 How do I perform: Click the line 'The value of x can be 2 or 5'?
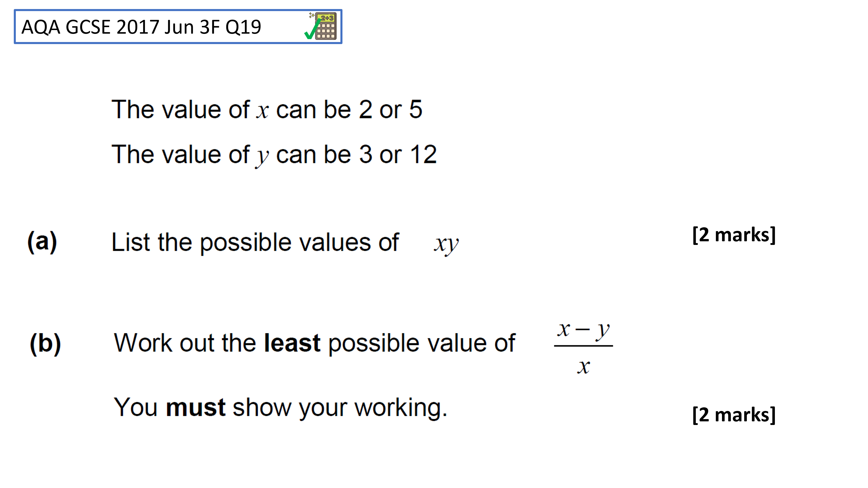coord(267,109)
